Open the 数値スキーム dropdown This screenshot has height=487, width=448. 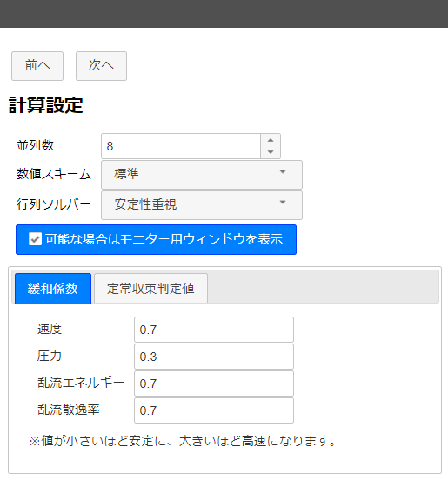[202, 175]
